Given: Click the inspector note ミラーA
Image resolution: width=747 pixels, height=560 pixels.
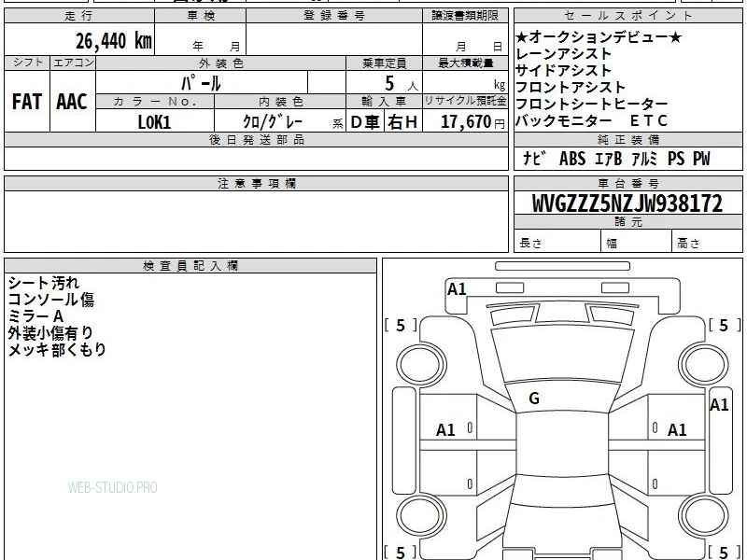Looking at the screenshot, I should tap(35, 316).
